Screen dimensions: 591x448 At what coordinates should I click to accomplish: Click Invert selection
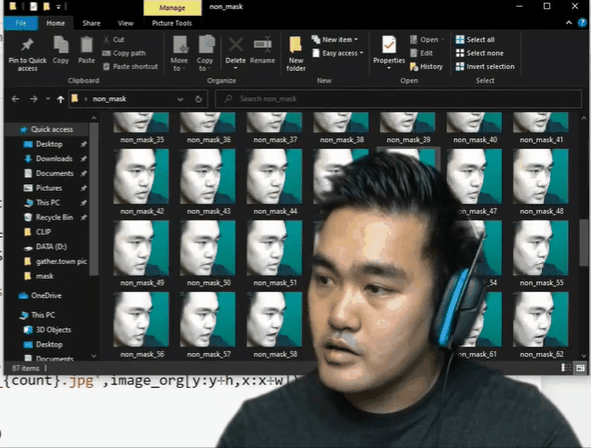coord(485,67)
